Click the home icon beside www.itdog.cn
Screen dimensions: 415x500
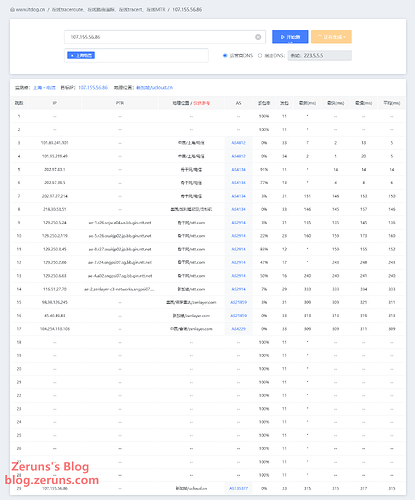point(12,10)
